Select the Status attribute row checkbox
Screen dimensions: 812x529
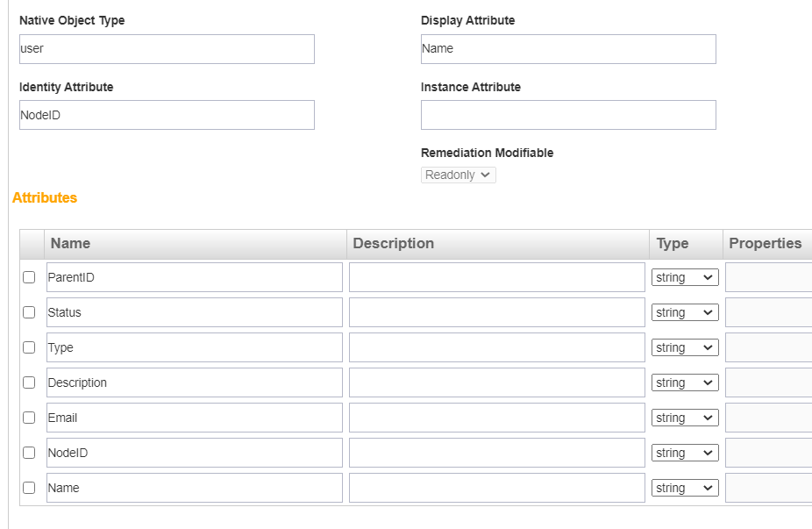click(x=29, y=312)
